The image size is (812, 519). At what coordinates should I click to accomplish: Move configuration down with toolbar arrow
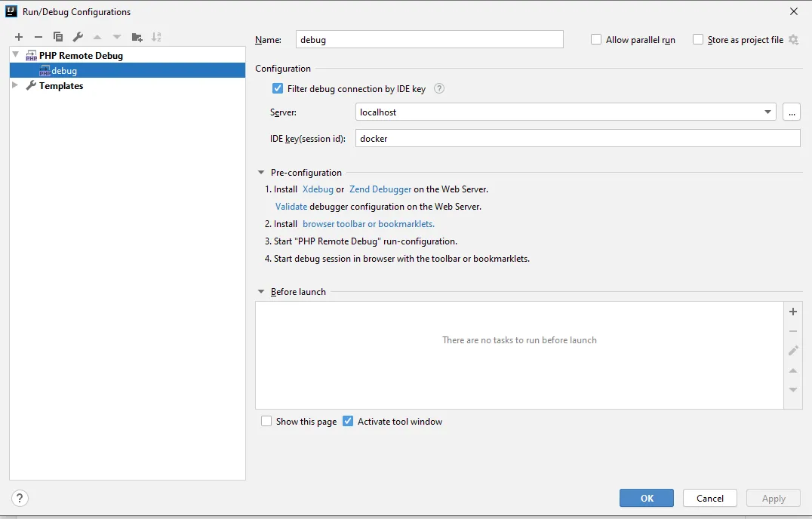point(117,37)
